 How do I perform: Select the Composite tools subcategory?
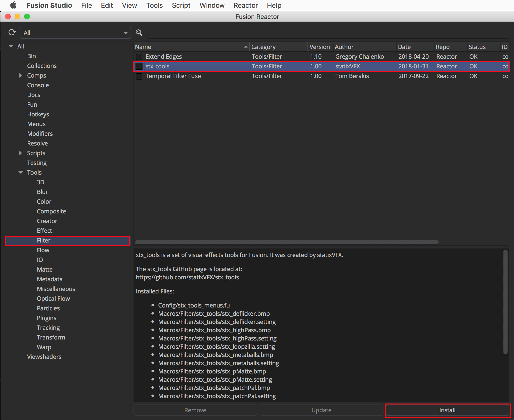[51, 211]
